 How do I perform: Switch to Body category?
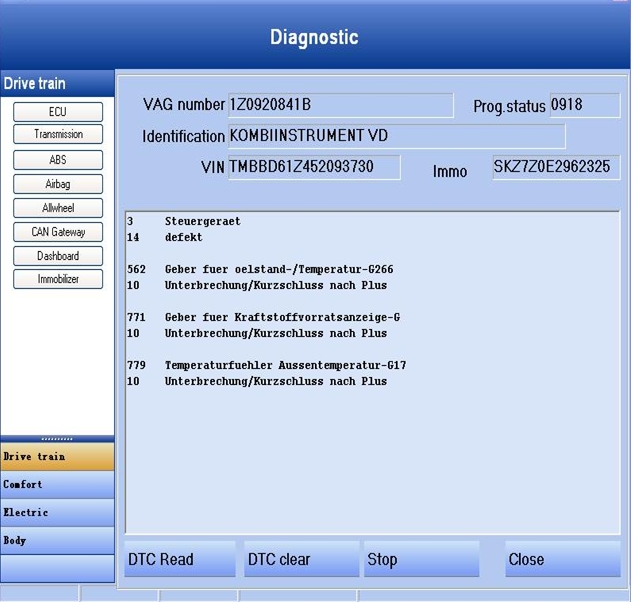[57, 541]
